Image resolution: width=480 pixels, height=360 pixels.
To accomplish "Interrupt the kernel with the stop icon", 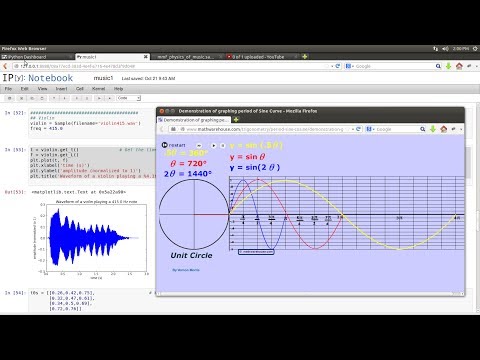I will (x=109, y=98).
